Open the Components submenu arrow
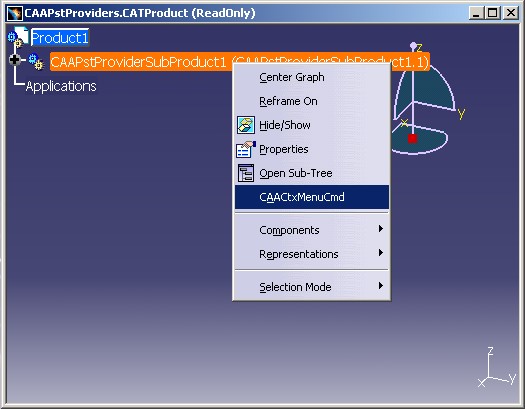 click(x=381, y=229)
